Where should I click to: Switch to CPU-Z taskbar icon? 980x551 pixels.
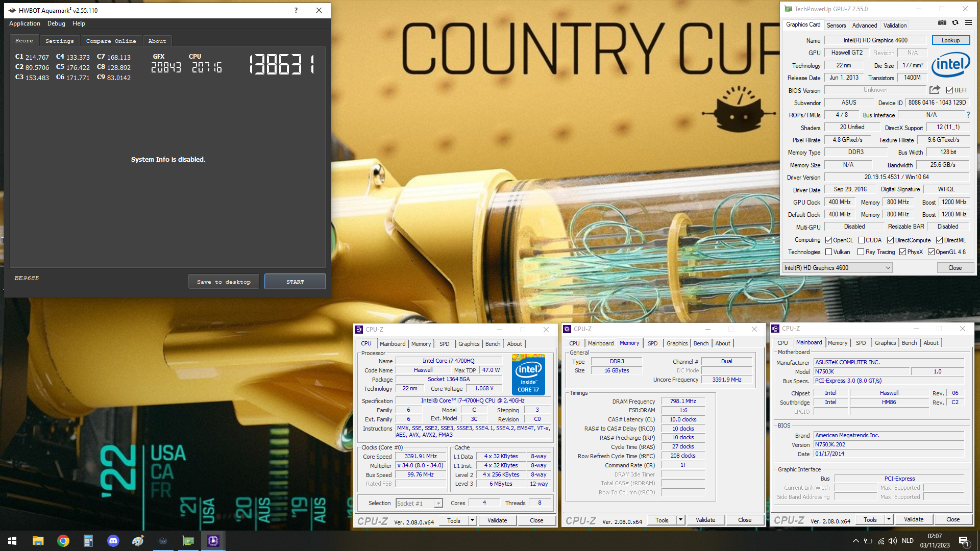[x=213, y=541]
